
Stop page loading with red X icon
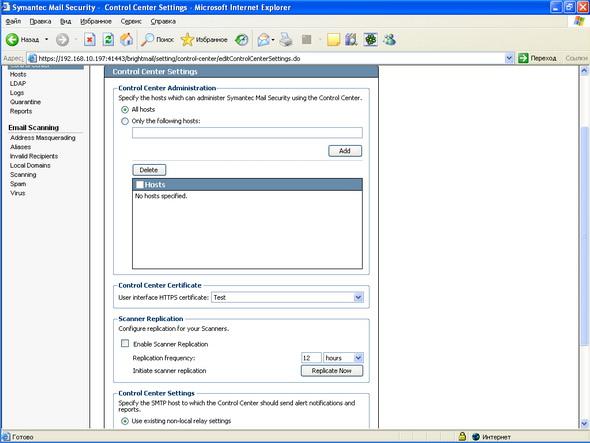point(90,40)
